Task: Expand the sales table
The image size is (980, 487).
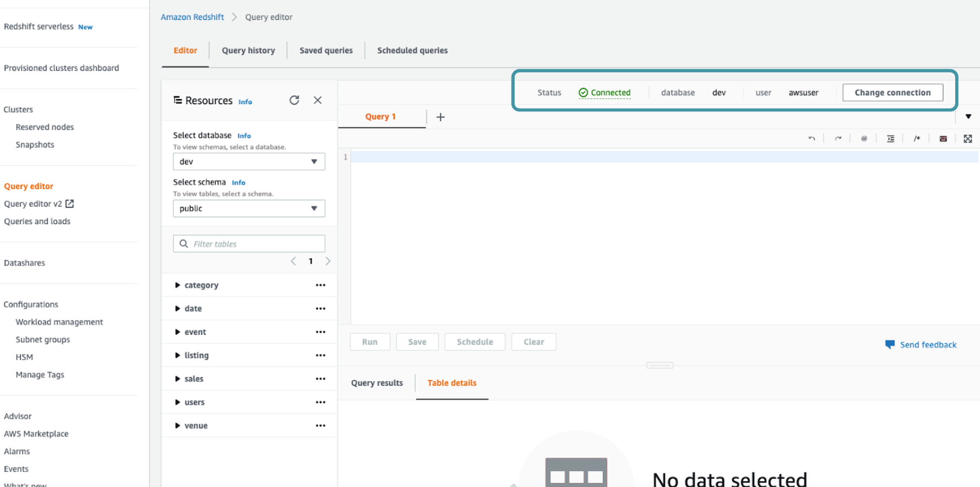Action: [177, 378]
